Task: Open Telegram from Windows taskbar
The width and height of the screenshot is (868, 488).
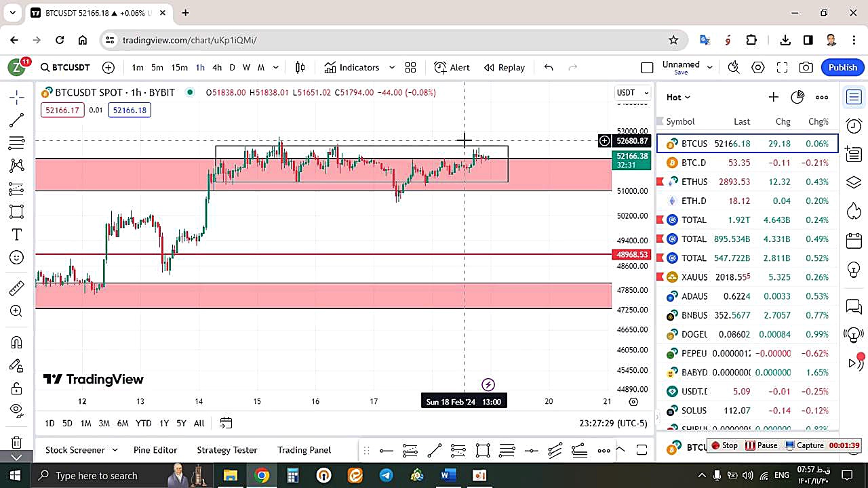Action: click(x=386, y=475)
